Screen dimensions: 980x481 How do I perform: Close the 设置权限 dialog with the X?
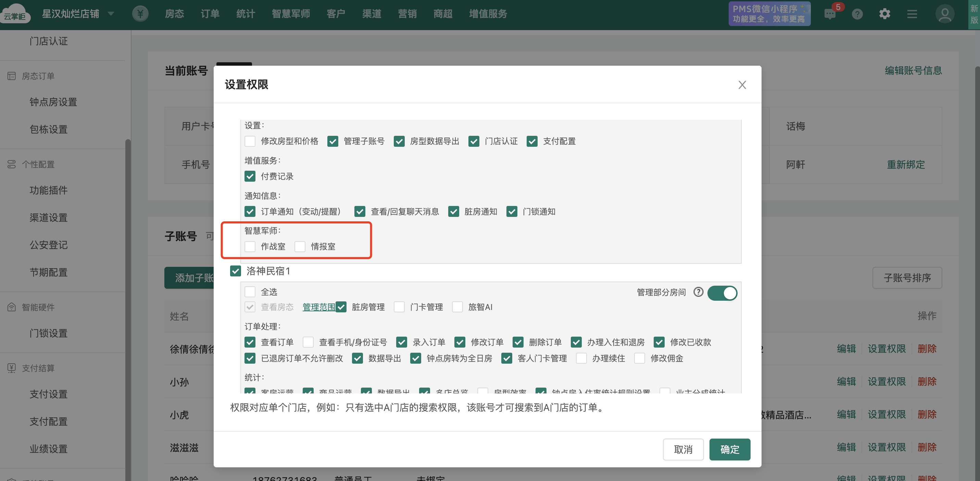click(742, 84)
